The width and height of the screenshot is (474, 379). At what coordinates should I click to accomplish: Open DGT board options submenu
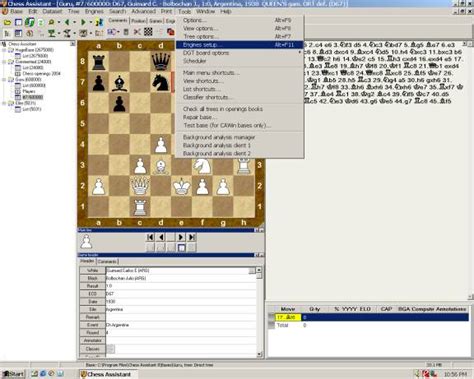(x=239, y=53)
